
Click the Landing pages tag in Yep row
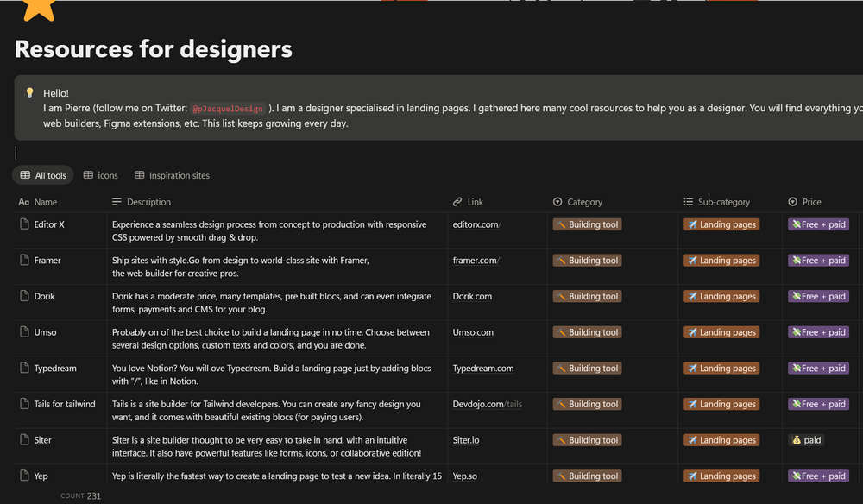pyautogui.click(x=721, y=476)
